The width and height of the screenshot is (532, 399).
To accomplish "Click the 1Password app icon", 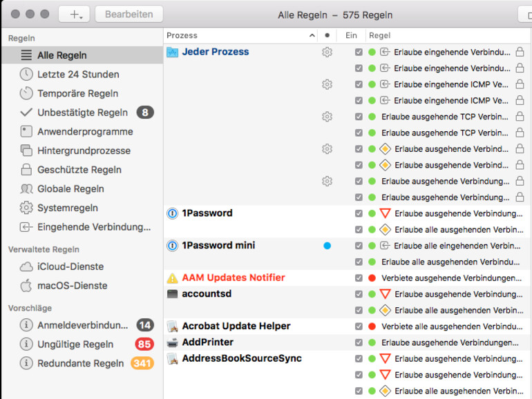I will [x=172, y=213].
